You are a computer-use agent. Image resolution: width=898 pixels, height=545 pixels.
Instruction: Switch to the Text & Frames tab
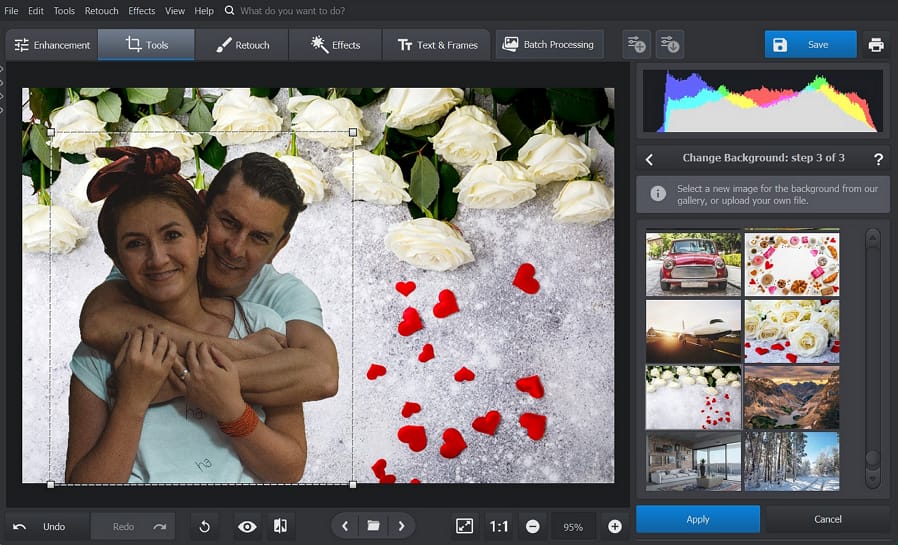coord(438,45)
